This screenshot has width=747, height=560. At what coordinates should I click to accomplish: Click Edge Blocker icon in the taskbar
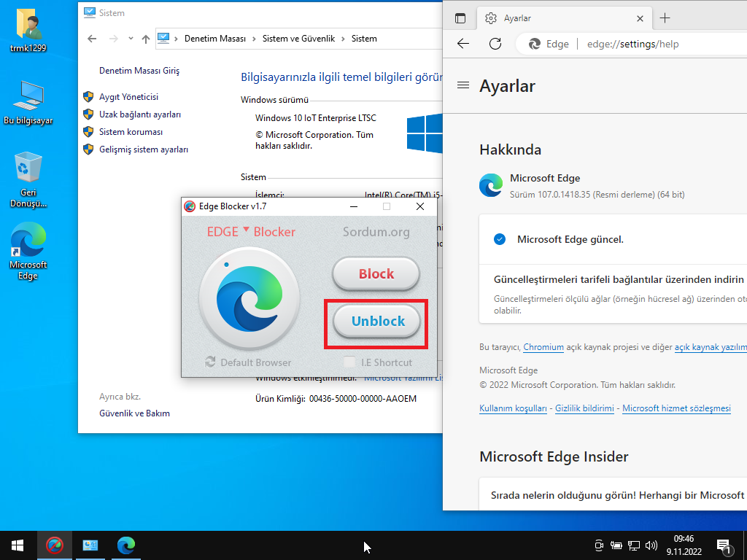[x=54, y=545]
